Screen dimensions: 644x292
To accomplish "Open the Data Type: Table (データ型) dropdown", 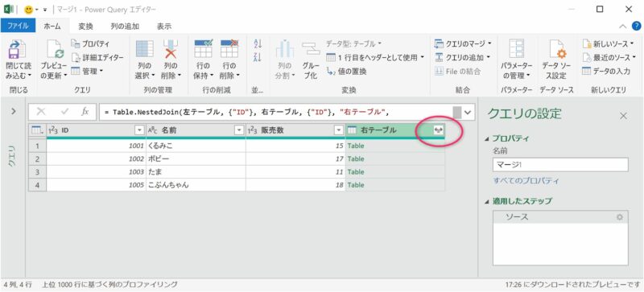I will point(353,43).
